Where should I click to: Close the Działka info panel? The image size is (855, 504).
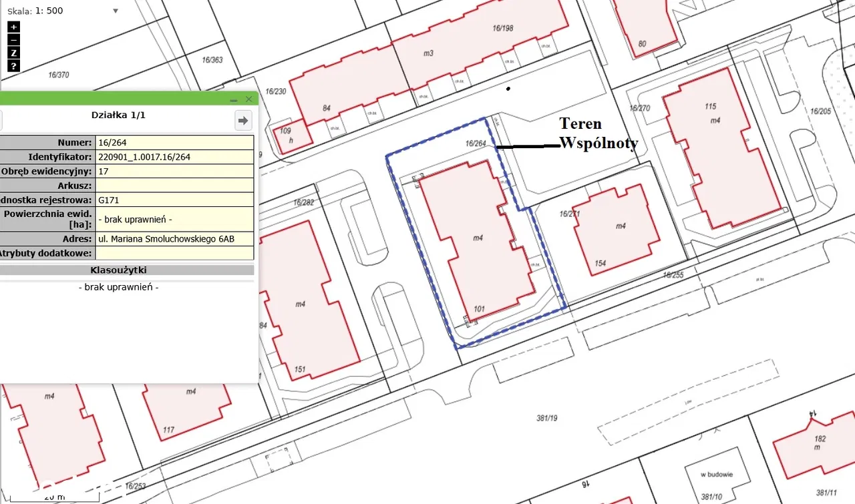coord(249,99)
